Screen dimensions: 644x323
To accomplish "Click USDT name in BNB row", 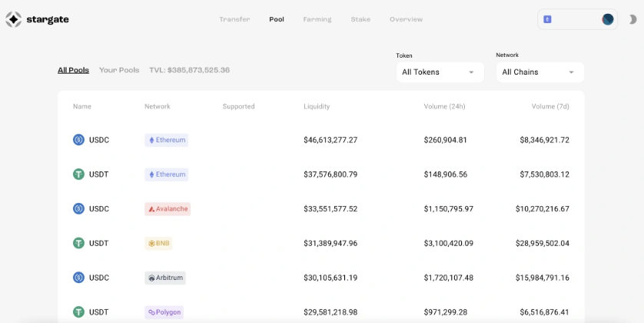I will (x=99, y=244).
